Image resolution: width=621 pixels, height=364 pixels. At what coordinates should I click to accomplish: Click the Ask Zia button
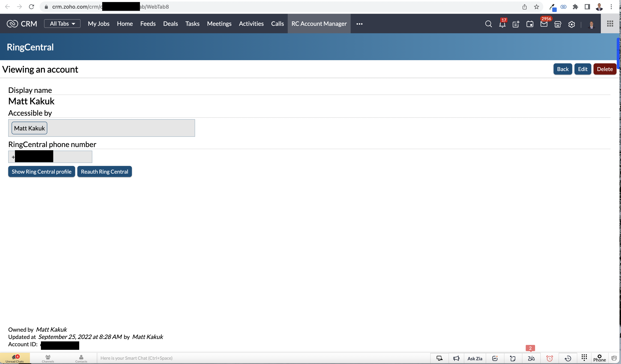[475, 358]
